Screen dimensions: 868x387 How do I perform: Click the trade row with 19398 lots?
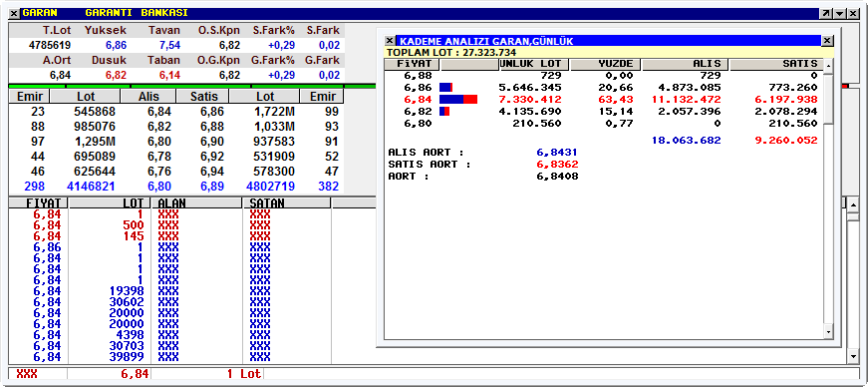point(170,291)
